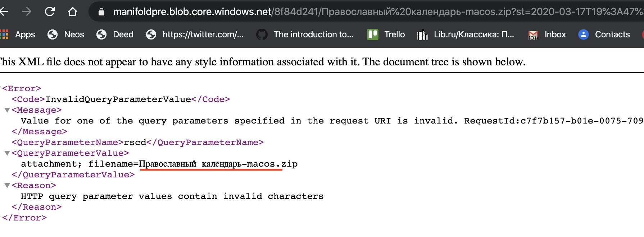Screen dimensions: 644x237
Task: Open the browser home page
Action: [x=72, y=11]
